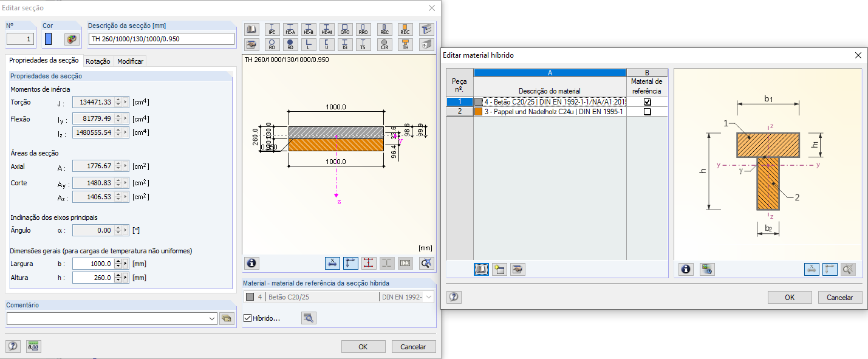Select the CIR circle section
This screenshot has height=359, width=868.
coord(384,44)
